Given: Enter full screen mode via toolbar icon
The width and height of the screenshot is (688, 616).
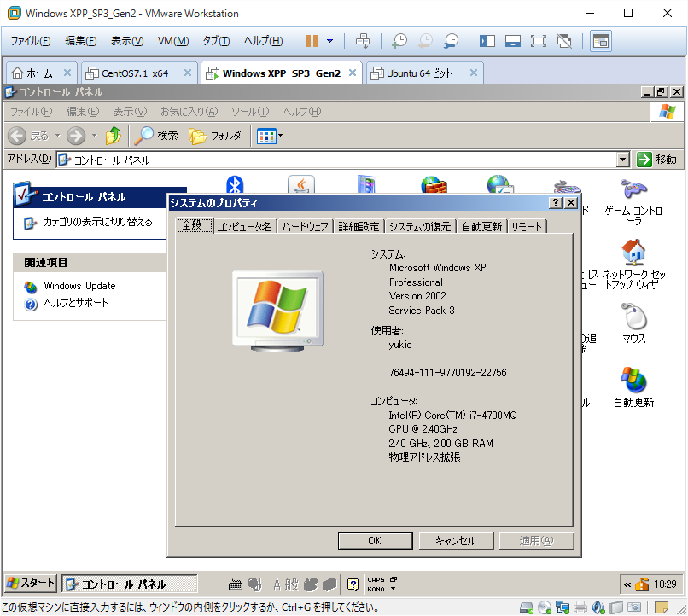Looking at the screenshot, I should click(x=539, y=41).
